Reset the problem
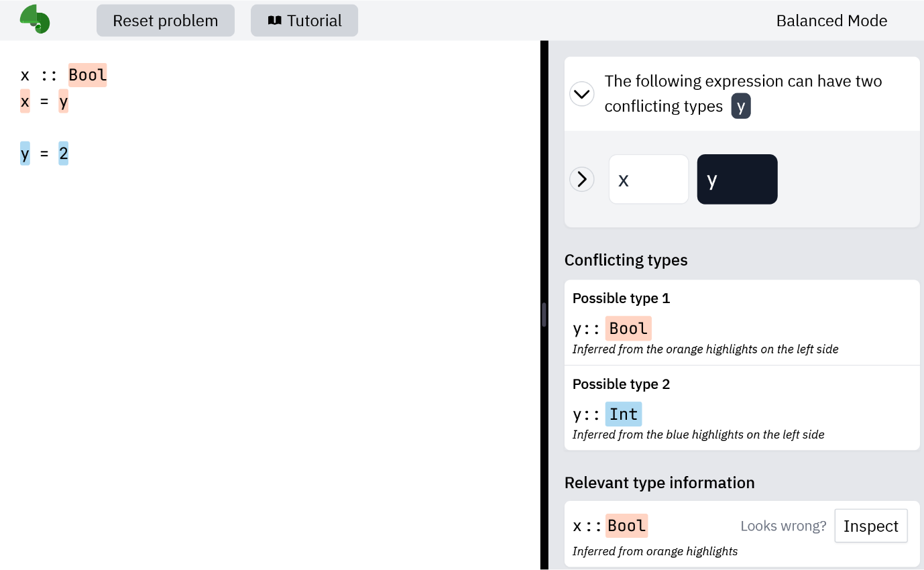 click(x=166, y=21)
